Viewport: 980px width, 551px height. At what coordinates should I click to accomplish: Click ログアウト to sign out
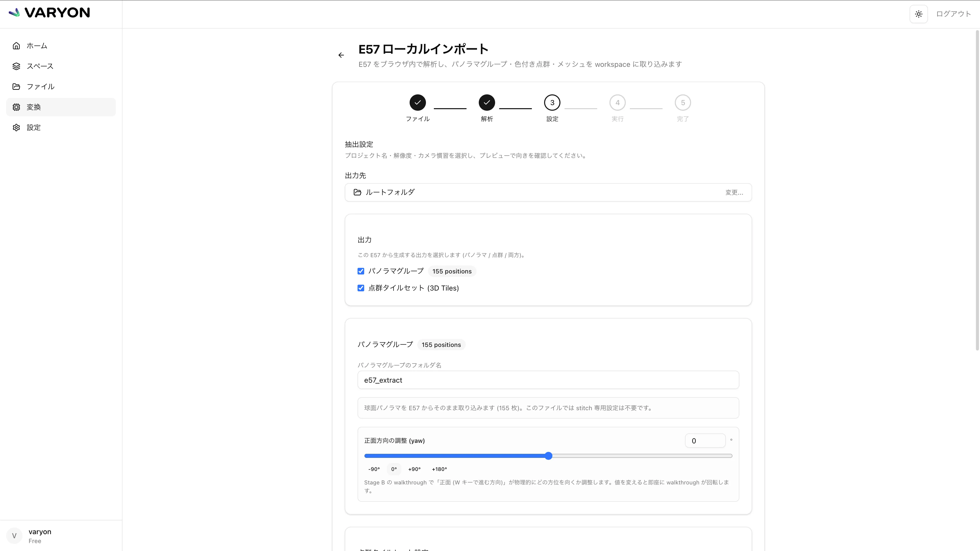click(x=953, y=14)
